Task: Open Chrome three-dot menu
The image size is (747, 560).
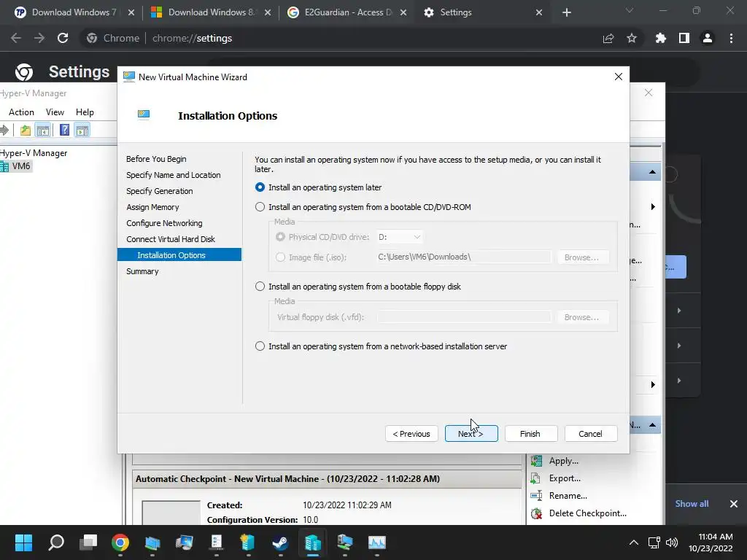Action: point(731,38)
